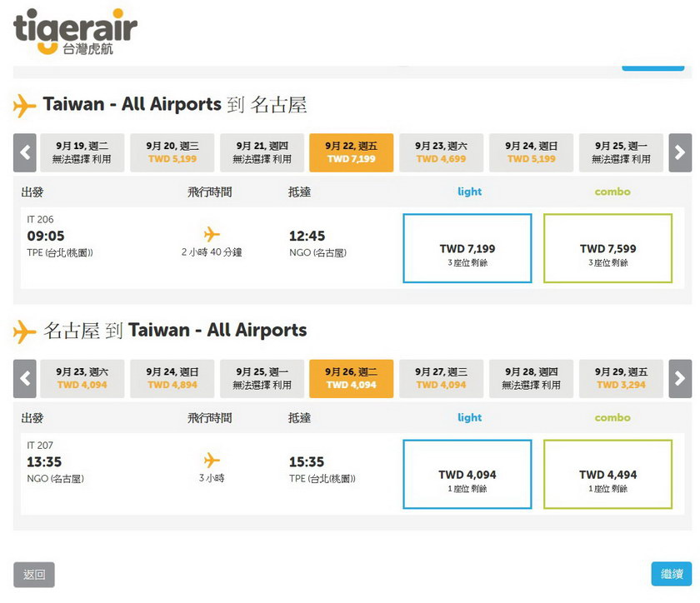Image resolution: width=700 pixels, height=603 pixels.
Task: Select light fare TWD 7,199 for IT 206
Action: tap(467, 248)
